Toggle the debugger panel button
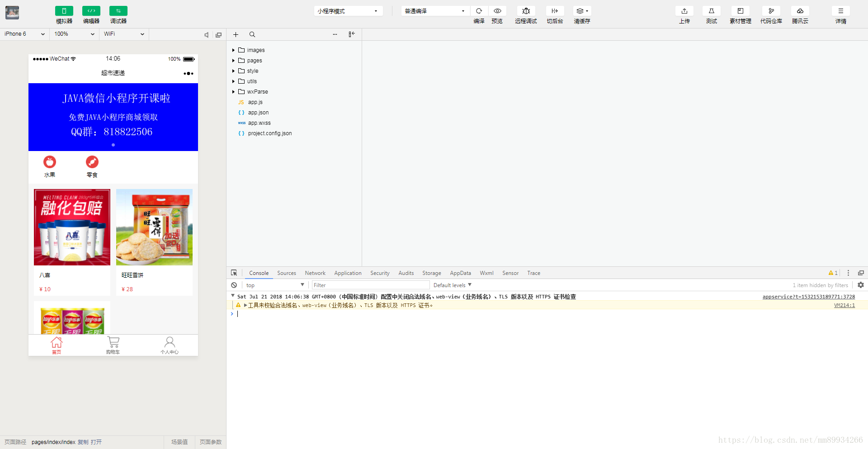 118,11
